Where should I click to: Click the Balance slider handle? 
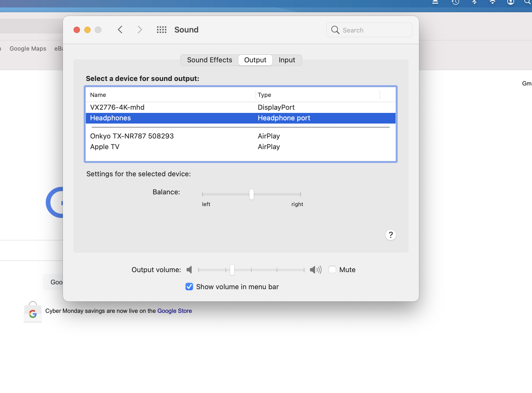(x=252, y=194)
